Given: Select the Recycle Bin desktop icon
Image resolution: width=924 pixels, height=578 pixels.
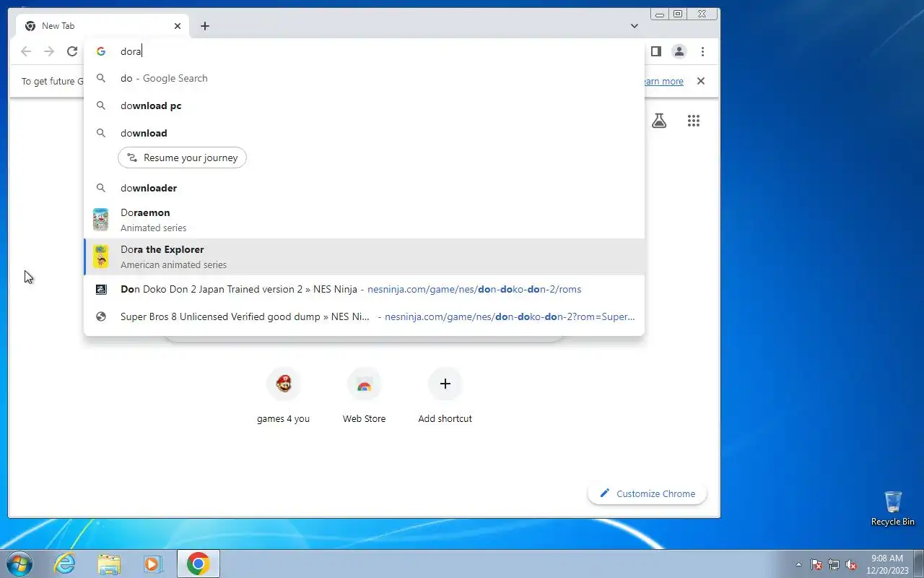Looking at the screenshot, I should point(893,508).
